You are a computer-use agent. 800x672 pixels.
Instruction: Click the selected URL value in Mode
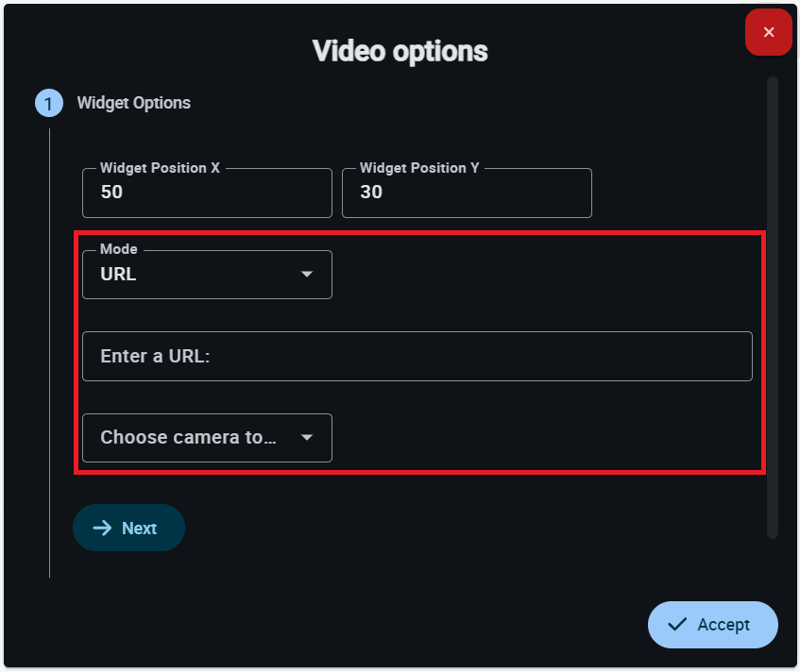click(x=119, y=276)
